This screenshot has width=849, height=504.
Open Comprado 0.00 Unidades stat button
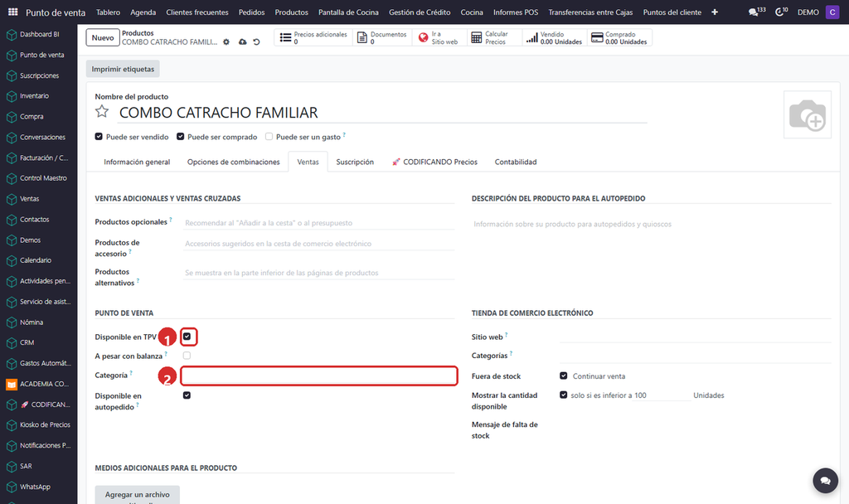coord(619,37)
